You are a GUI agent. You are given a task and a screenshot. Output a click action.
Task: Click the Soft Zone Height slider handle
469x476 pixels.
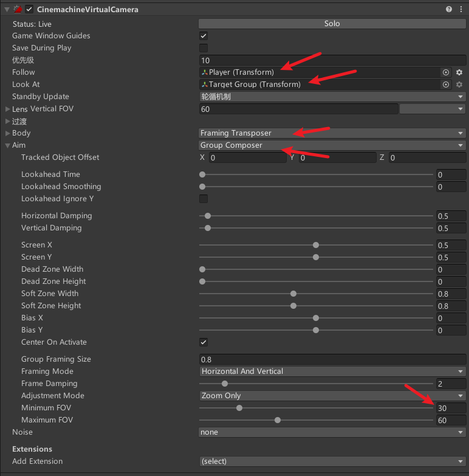pos(293,306)
